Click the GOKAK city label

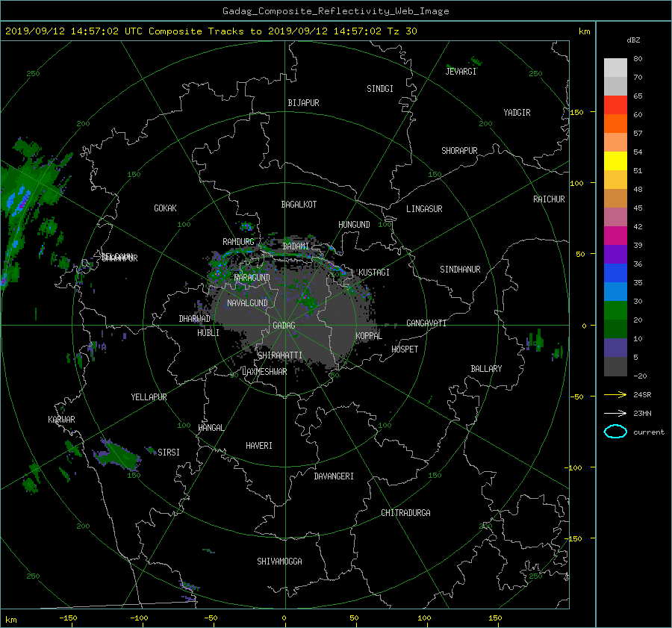point(165,208)
